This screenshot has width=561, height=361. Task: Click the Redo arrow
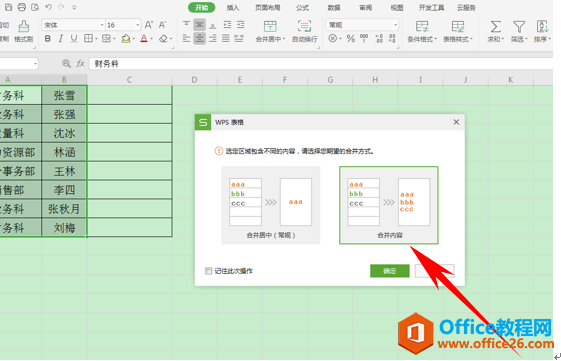(x=61, y=7)
